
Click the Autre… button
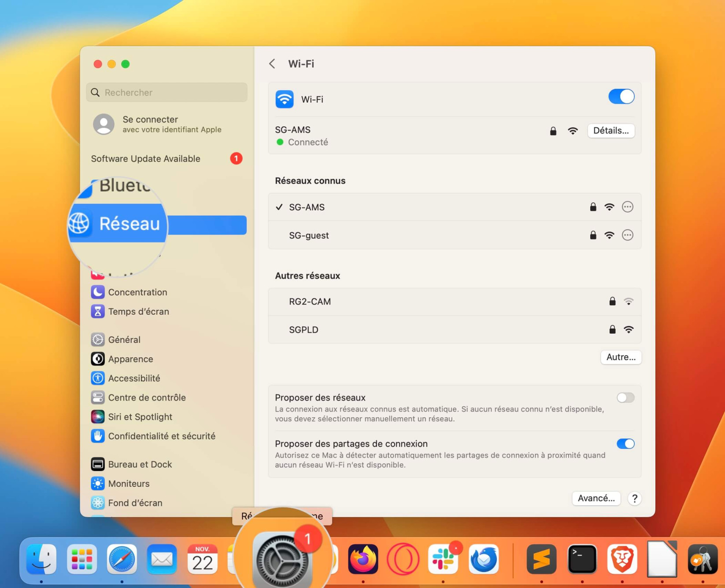coord(621,357)
